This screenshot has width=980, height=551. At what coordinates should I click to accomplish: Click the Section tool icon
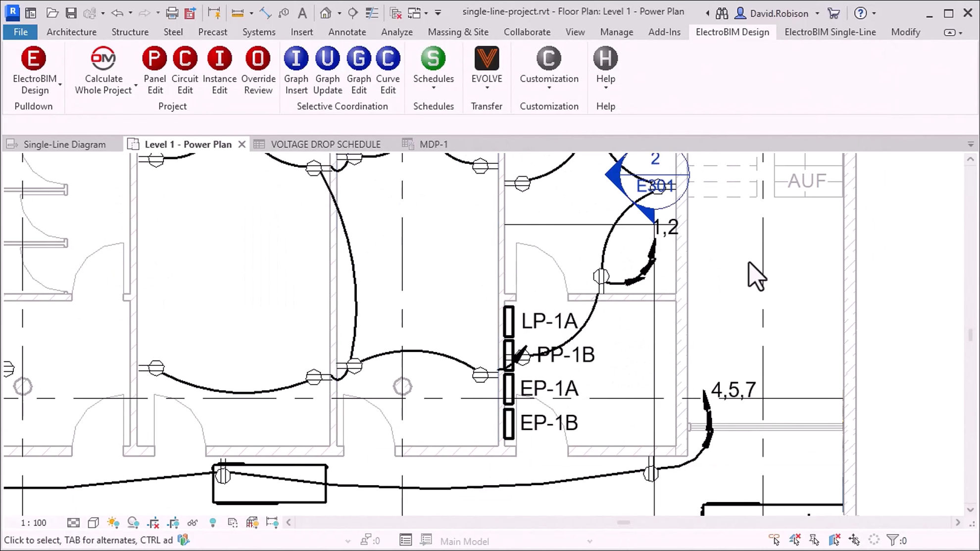(352, 13)
